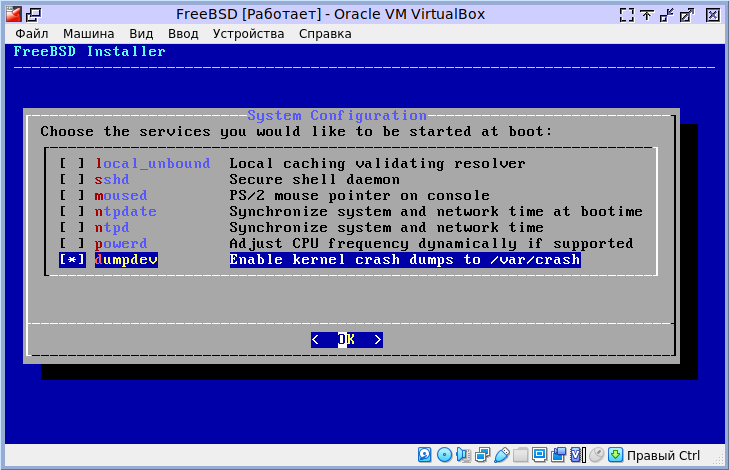Toggle fullscreen using the title bar bracket icon
Image resolution: width=729 pixels, height=470 pixels.
point(627,15)
